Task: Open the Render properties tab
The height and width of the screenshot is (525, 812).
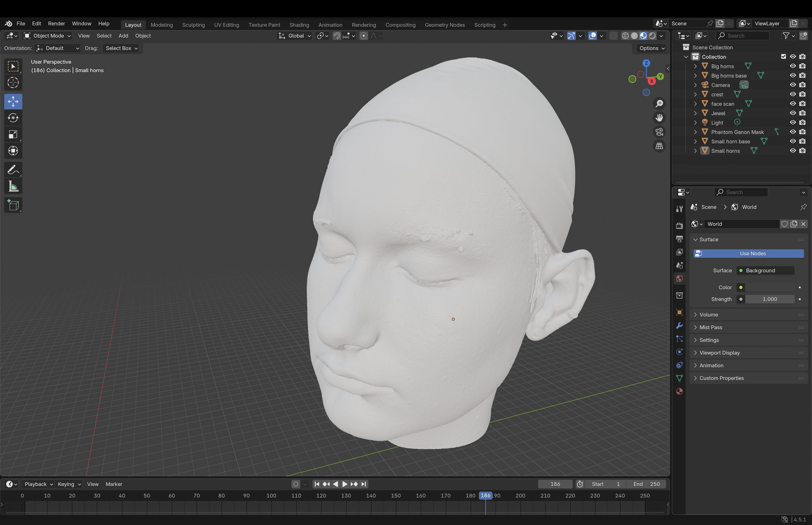Action: (679, 225)
